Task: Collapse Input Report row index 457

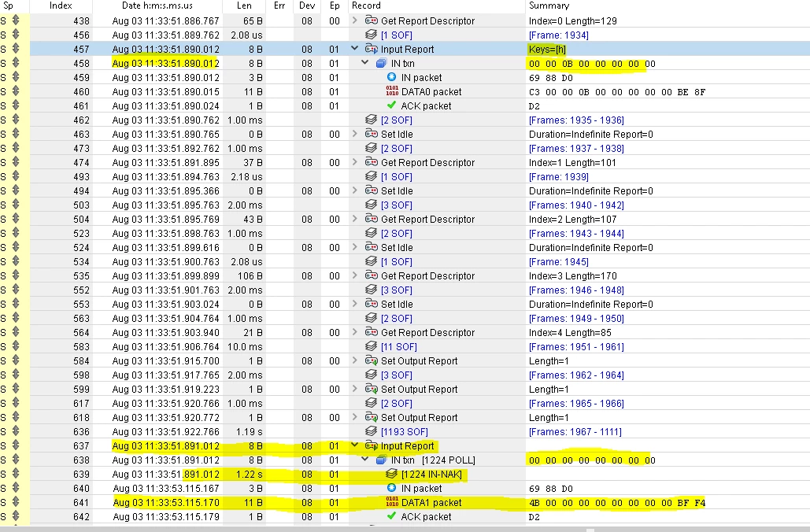Action: (355, 49)
